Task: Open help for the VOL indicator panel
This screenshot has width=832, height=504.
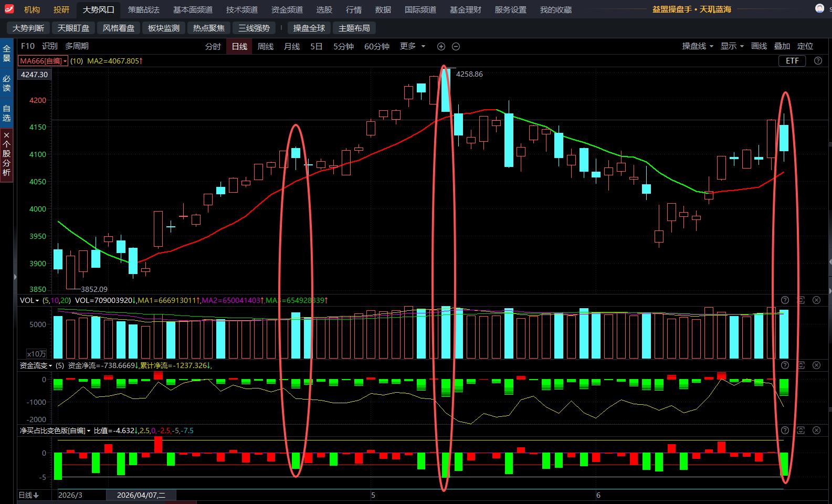Action: [785, 300]
